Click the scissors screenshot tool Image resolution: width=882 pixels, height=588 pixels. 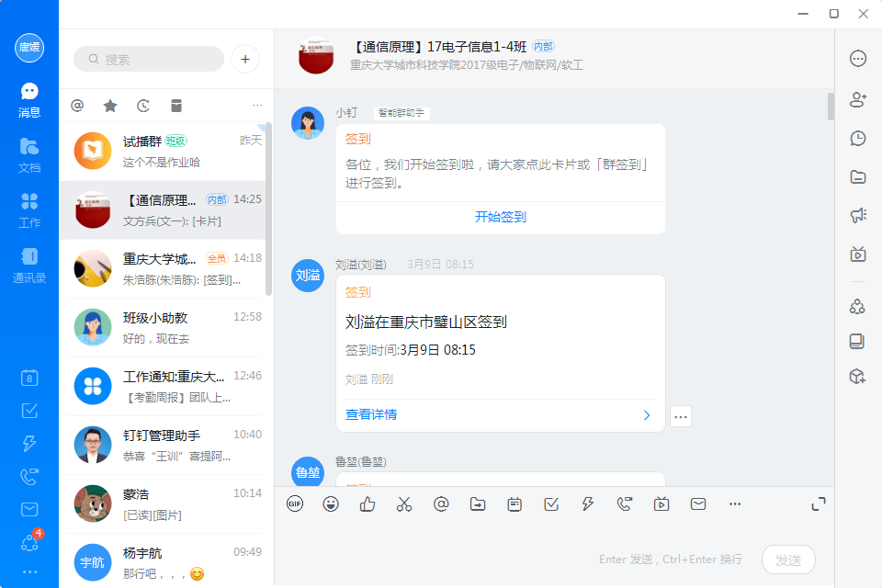[404, 503]
